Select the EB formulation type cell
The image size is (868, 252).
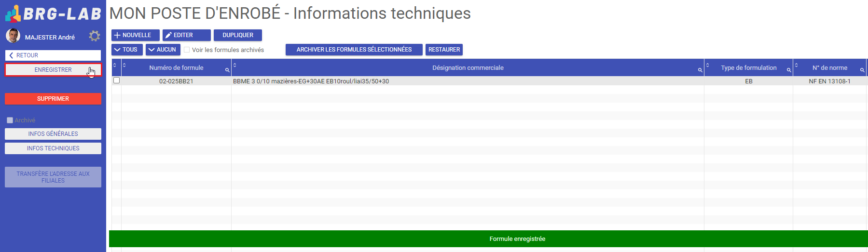click(x=749, y=81)
